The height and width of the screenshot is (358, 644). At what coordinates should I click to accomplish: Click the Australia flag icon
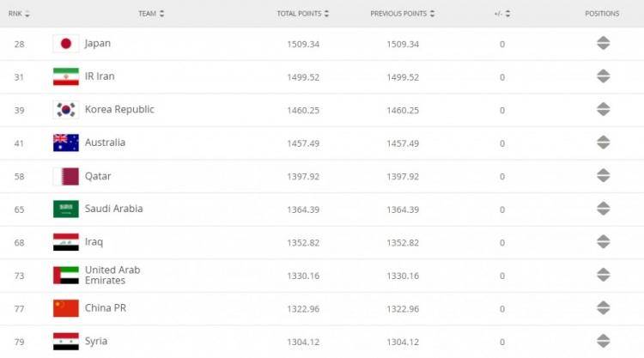[x=65, y=143]
